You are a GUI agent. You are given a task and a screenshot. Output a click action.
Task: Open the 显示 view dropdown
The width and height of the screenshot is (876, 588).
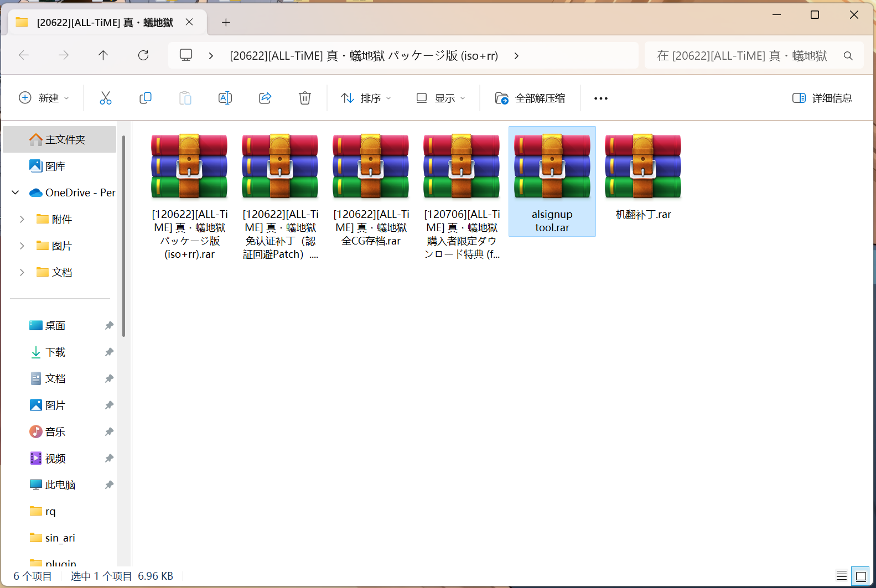(x=440, y=98)
